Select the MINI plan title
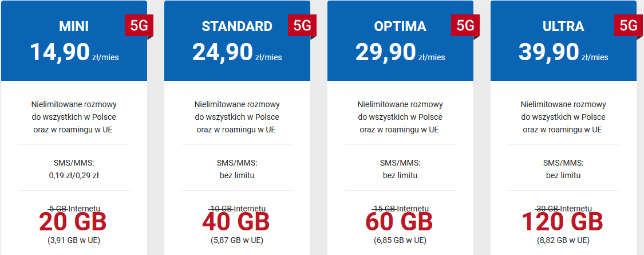The height and width of the screenshot is (255, 644). 74,26
